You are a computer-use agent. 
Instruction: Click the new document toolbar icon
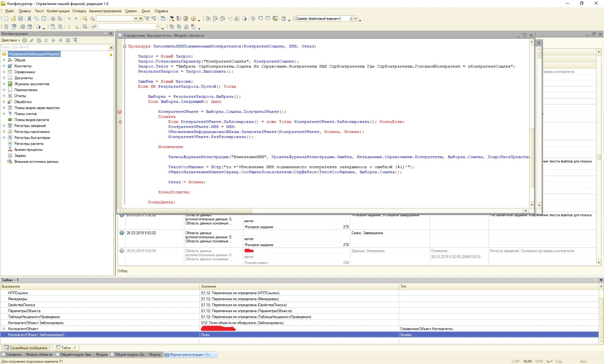[x=6, y=19]
